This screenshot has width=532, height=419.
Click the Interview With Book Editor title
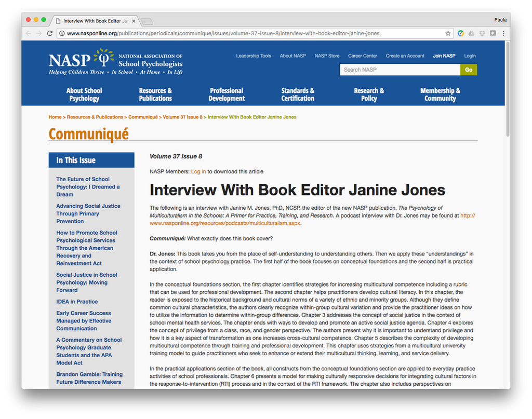click(297, 190)
